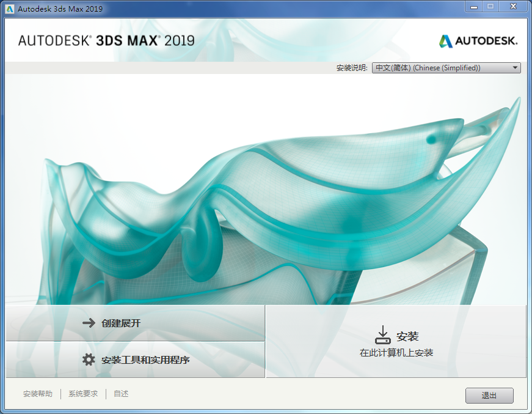532x414 pixels.
Task: Open the 安装帮助 link
Action: [38, 394]
